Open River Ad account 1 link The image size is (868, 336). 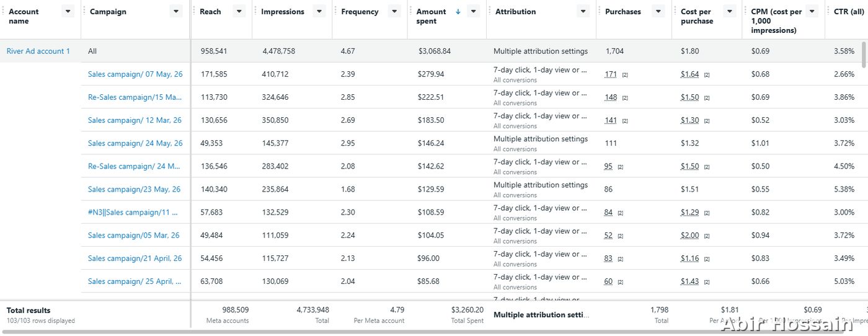coord(38,51)
